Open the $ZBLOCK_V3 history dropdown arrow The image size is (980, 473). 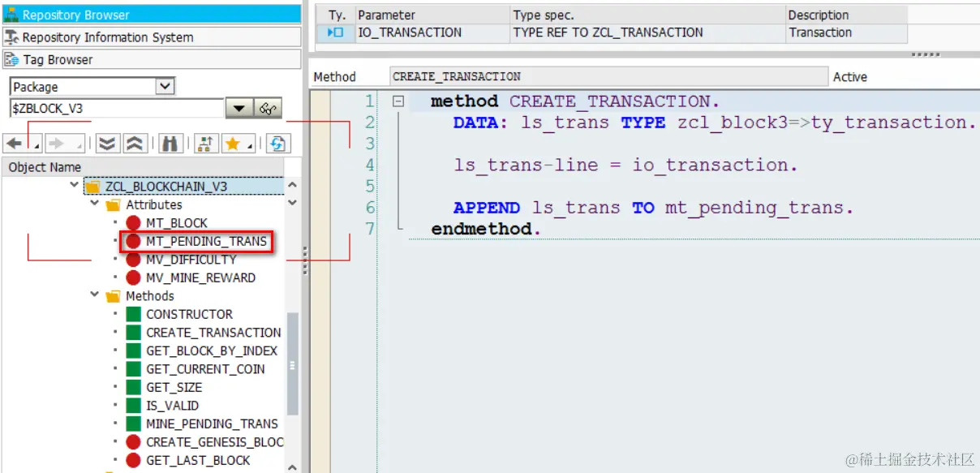(239, 108)
